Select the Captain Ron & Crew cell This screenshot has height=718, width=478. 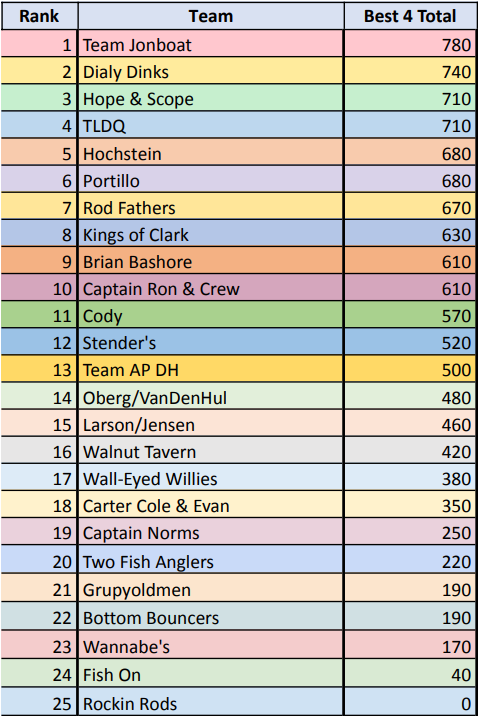tap(211, 288)
